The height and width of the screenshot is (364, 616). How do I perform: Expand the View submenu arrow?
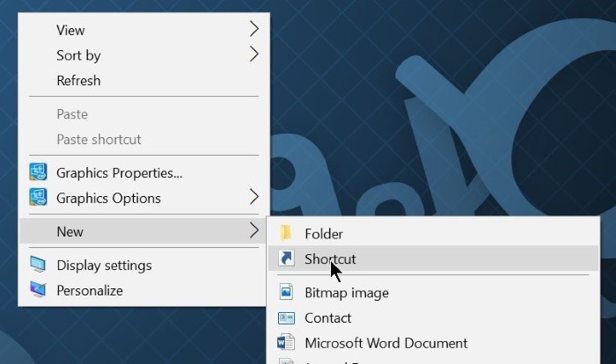coord(254,29)
